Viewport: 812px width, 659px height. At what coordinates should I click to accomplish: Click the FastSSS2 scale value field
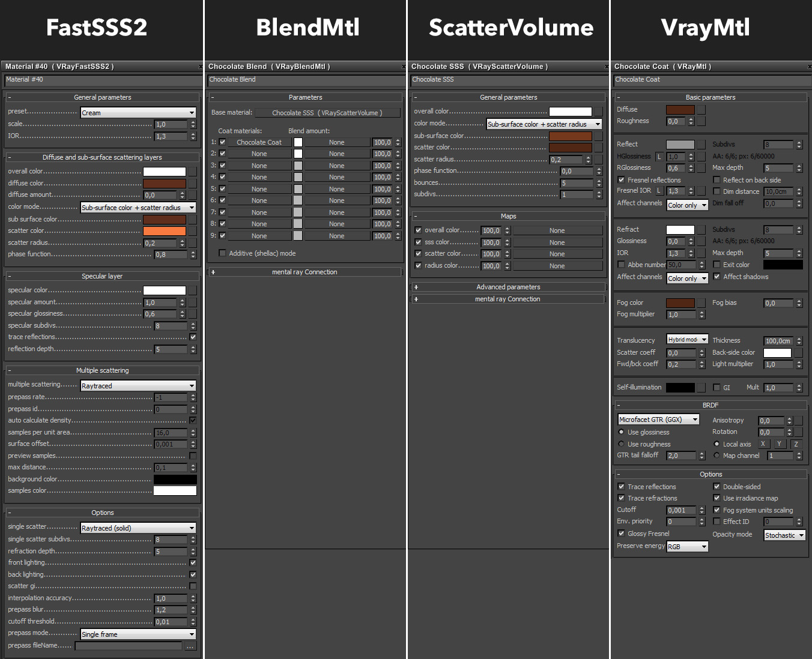(x=171, y=125)
